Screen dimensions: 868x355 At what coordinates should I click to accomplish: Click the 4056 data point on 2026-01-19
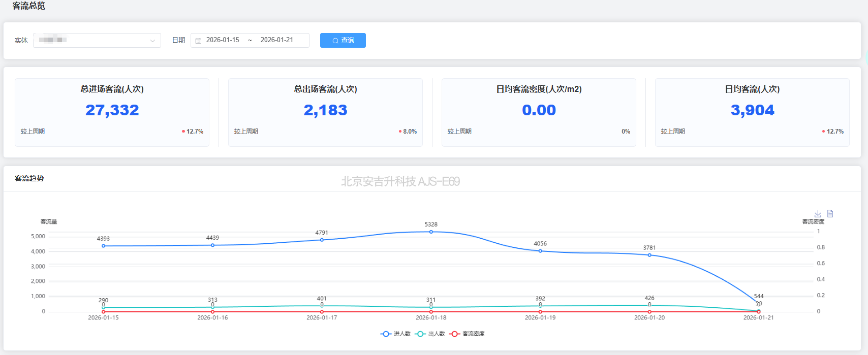point(540,251)
